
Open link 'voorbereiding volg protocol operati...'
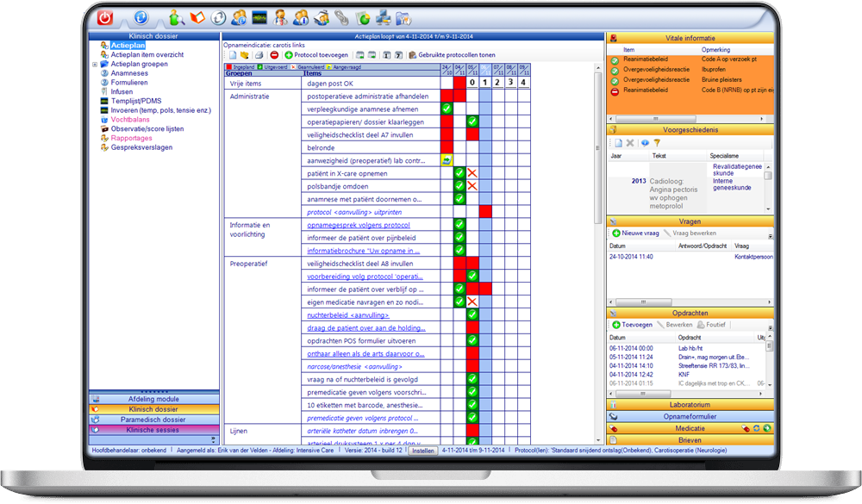click(x=365, y=277)
